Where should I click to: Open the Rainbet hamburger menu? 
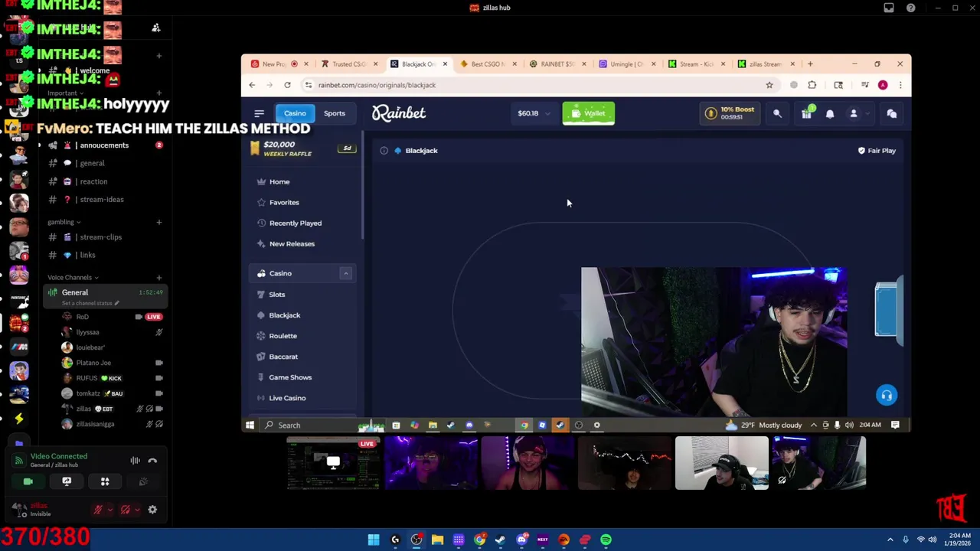click(259, 113)
